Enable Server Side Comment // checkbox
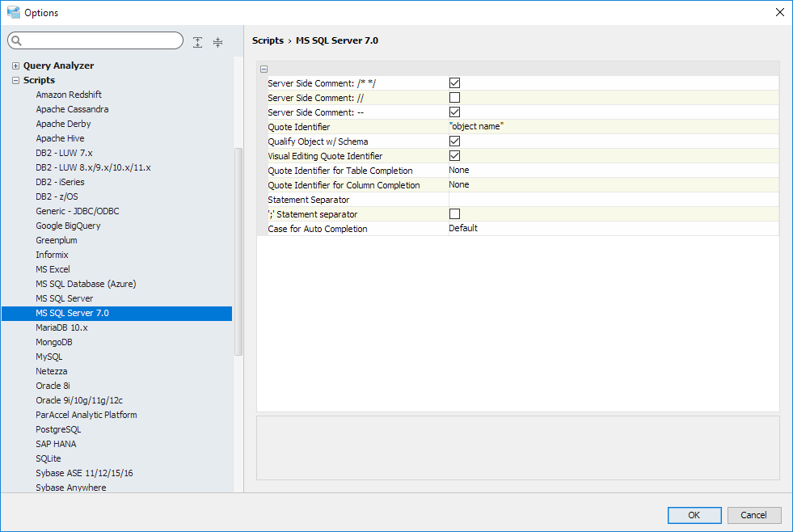Image resolution: width=793 pixels, height=532 pixels. coord(454,98)
